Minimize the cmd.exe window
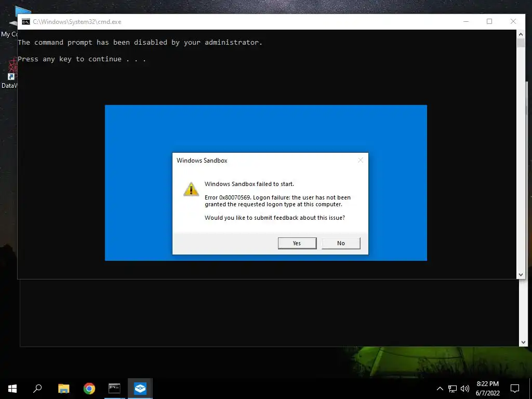The height and width of the screenshot is (399, 532). [x=466, y=21]
